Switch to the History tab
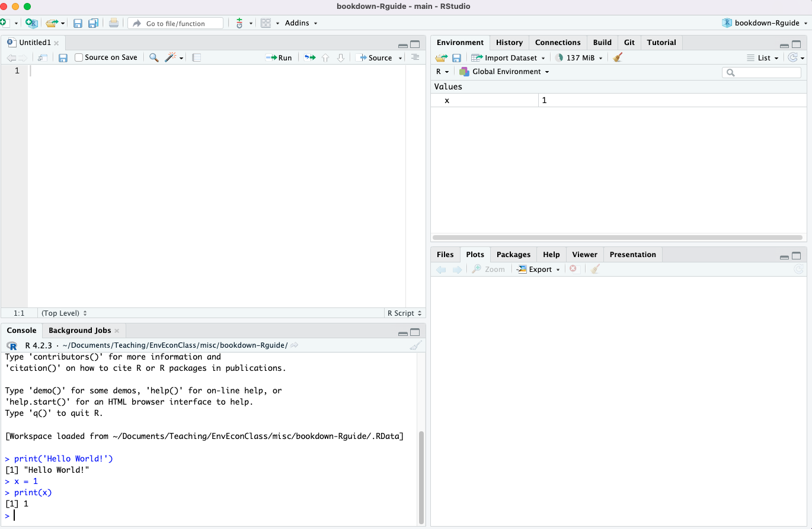The height and width of the screenshot is (529, 812). click(509, 43)
